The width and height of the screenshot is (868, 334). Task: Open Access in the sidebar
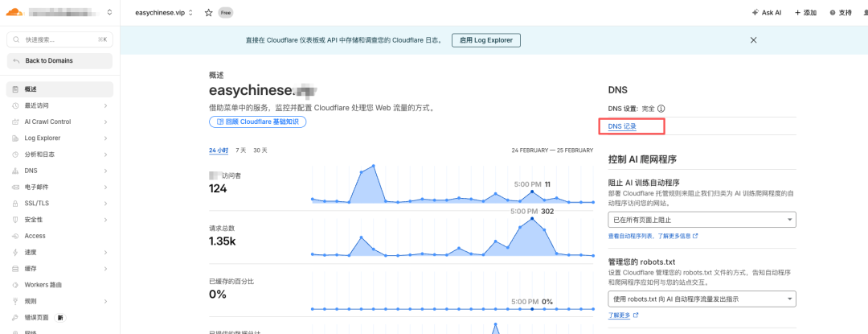(59, 236)
